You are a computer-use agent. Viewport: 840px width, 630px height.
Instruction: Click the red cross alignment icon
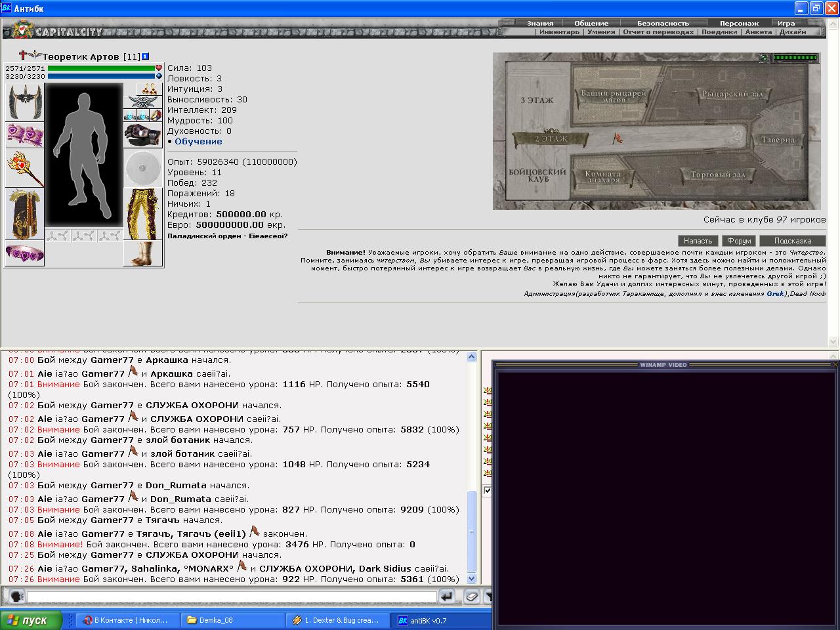click(x=23, y=56)
